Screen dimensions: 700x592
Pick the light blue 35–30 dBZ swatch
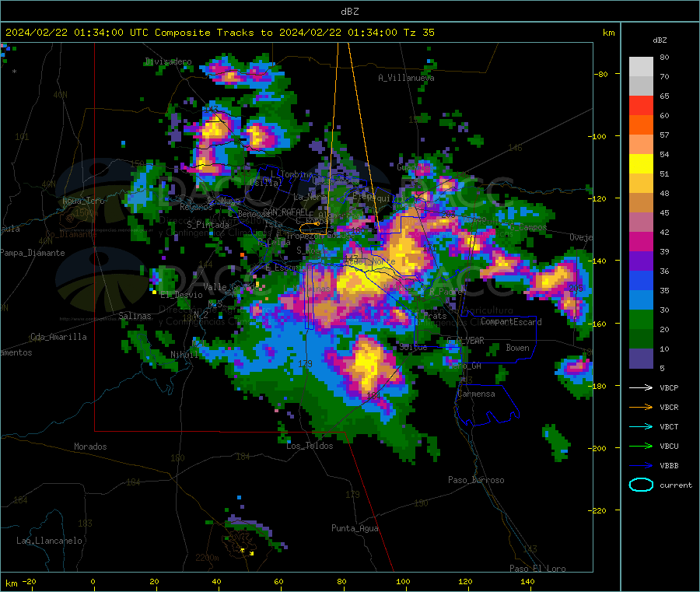[x=641, y=300]
